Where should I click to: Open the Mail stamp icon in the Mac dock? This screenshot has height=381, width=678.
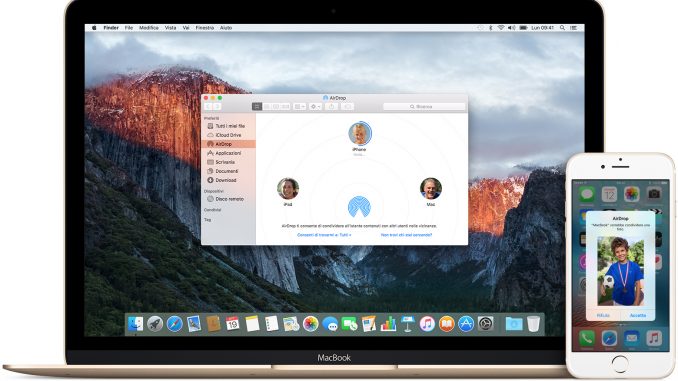click(x=194, y=323)
